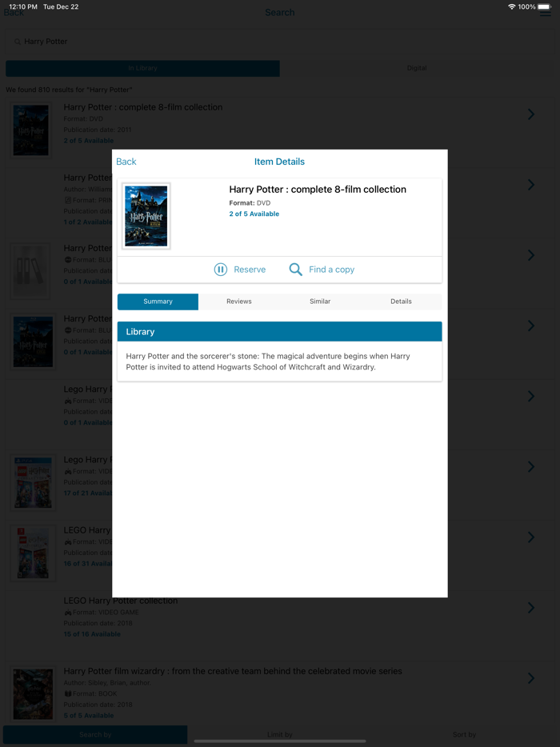This screenshot has height=747, width=560.
Task: Open chevron for the 16 of 31 Available row
Action: [x=531, y=537]
